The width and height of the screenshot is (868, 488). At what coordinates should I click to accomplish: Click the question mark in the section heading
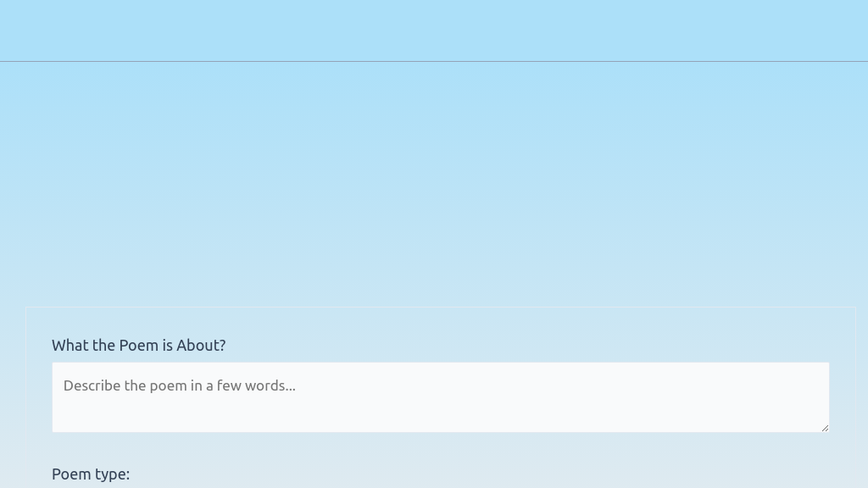point(221,345)
